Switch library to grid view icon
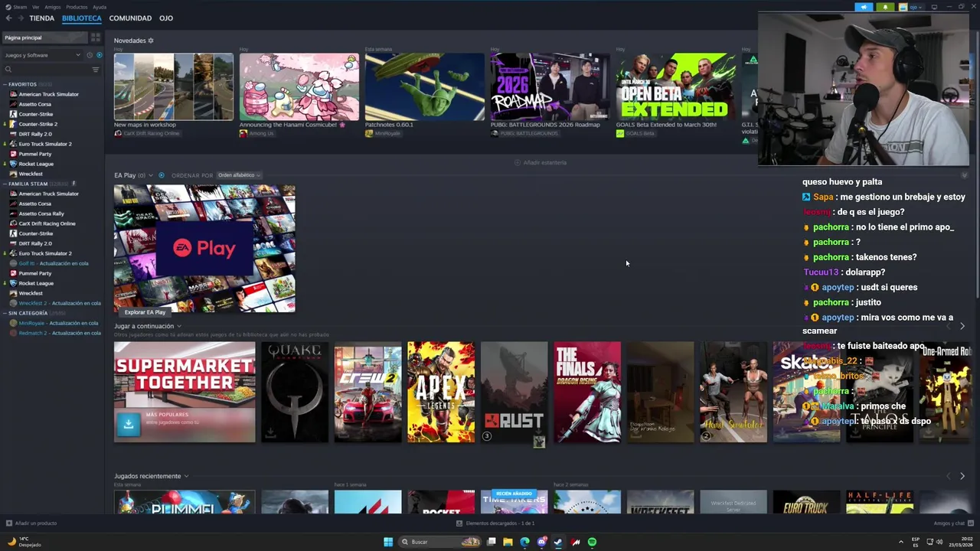Screen dimensions: 980x551 96,37
